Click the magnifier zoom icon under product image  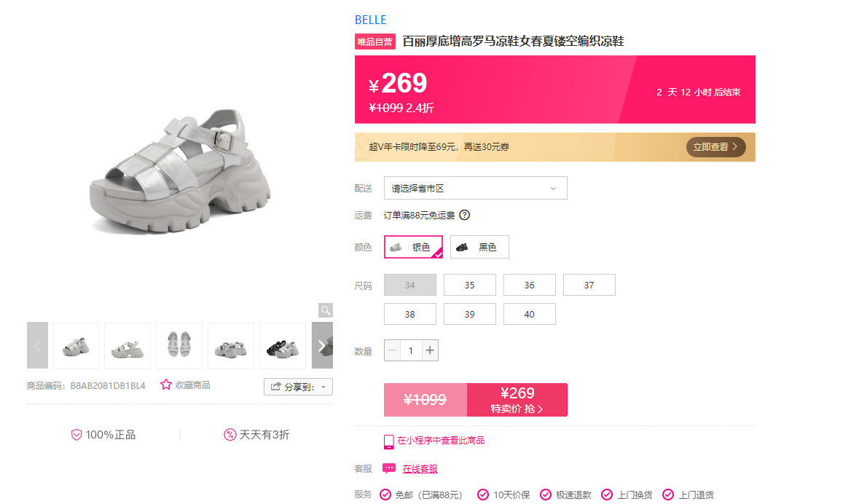click(x=326, y=310)
